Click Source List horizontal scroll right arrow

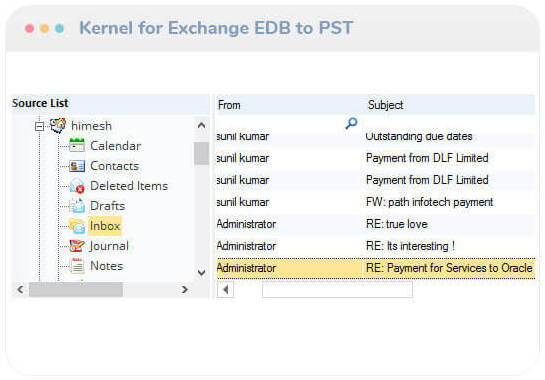point(185,289)
